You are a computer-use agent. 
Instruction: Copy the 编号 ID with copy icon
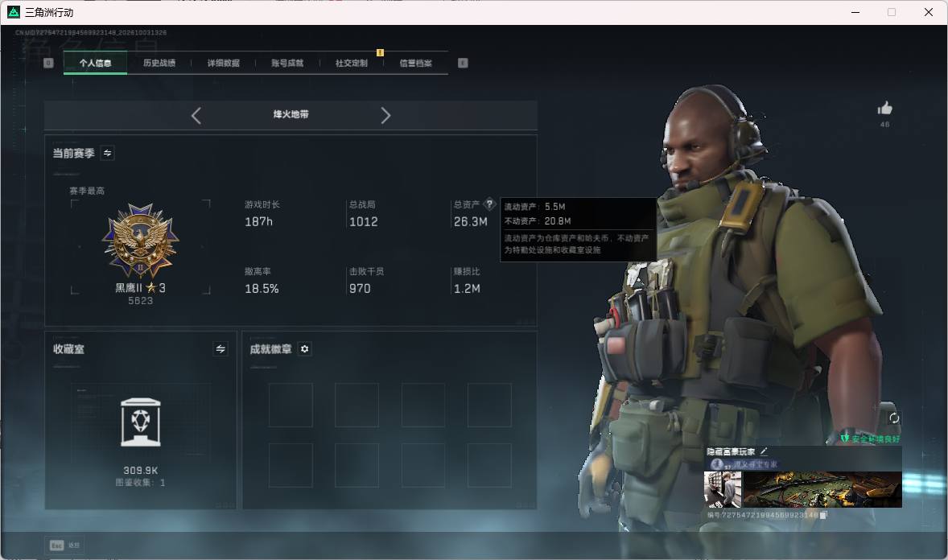(x=822, y=515)
